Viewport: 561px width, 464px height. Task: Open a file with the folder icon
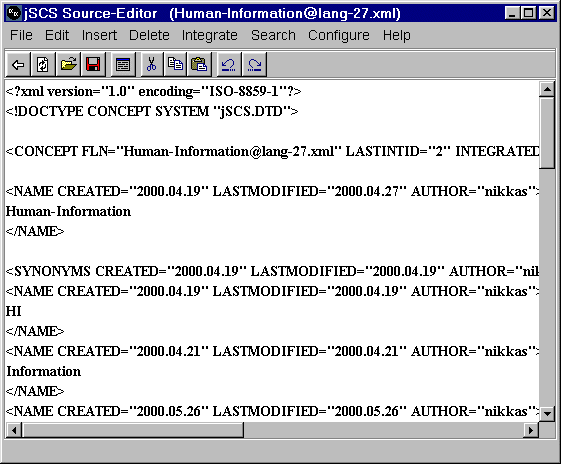click(x=68, y=65)
